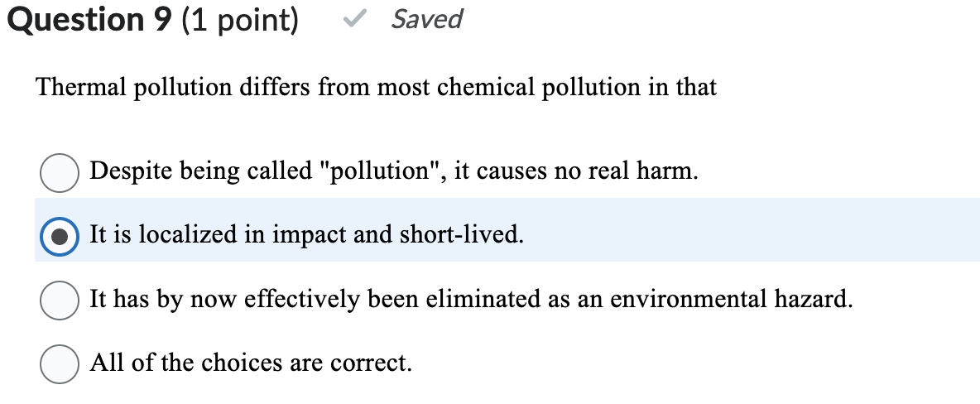Select the "All of the choices are correct" radio

pos(60,363)
